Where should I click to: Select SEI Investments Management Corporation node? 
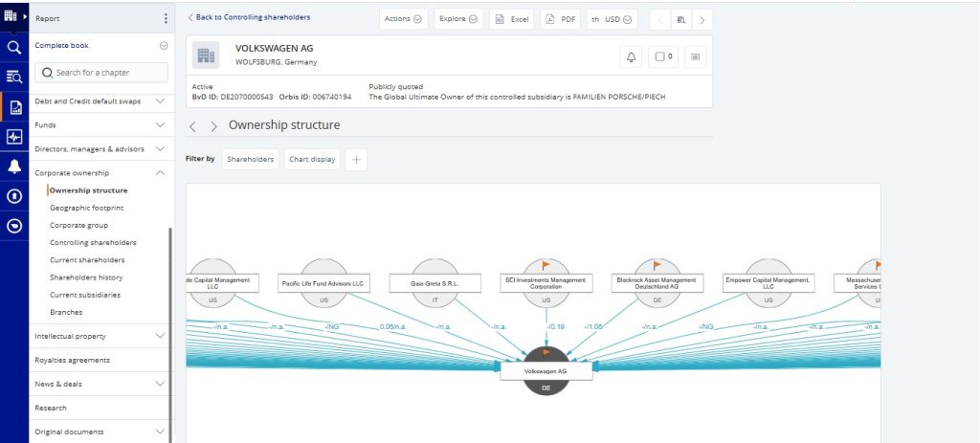[x=546, y=283]
